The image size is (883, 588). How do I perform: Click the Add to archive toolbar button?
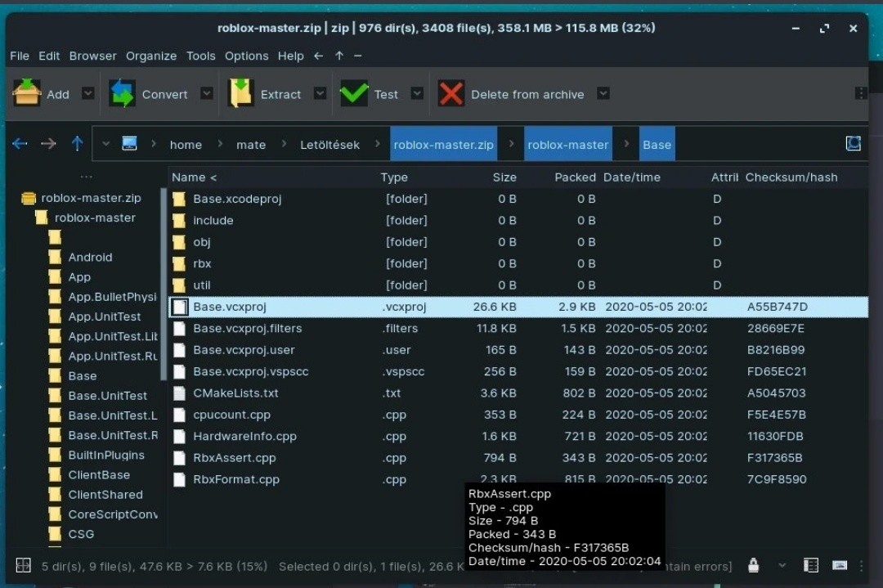[x=41, y=93]
